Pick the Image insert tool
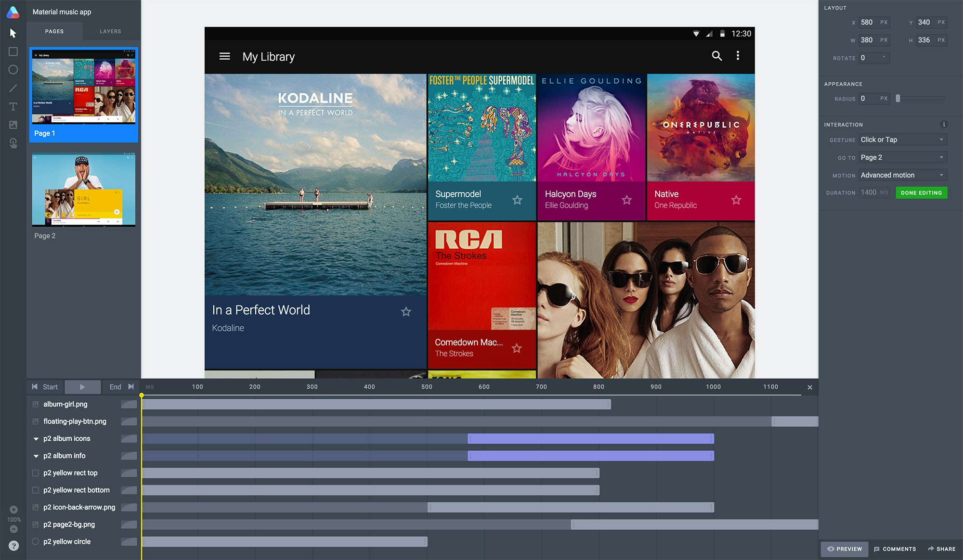Image resolution: width=963 pixels, height=560 pixels. pos(13,125)
